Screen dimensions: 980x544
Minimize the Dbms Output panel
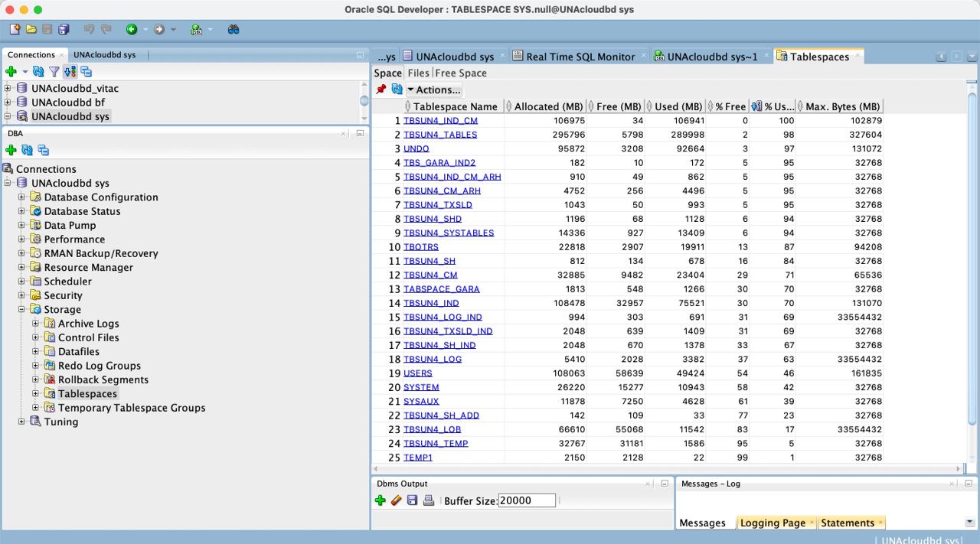[x=665, y=484]
